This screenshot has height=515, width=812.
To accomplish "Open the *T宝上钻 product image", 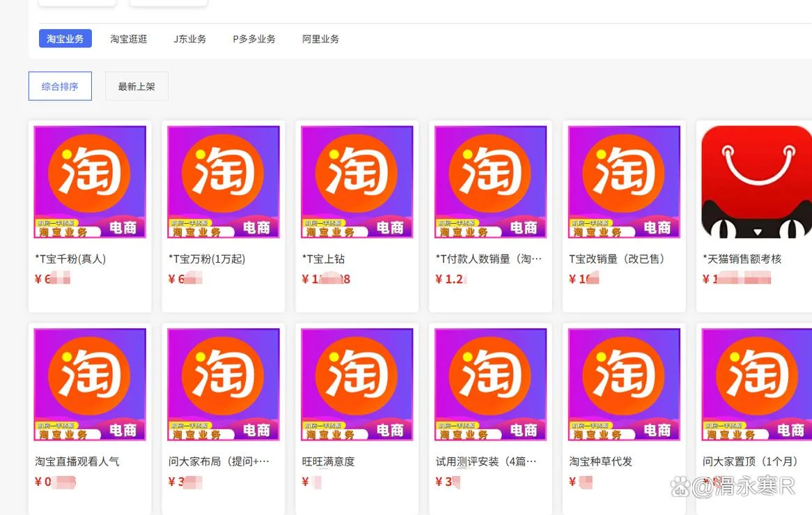I will click(357, 182).
